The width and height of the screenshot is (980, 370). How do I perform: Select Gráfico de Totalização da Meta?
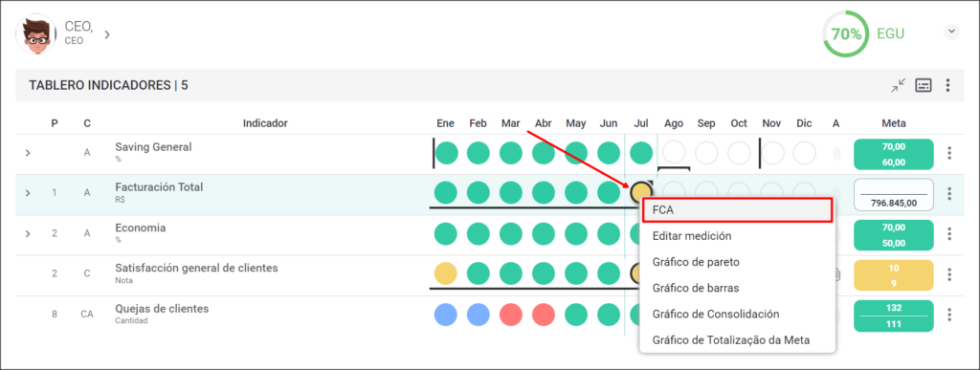tap(738, 340)
